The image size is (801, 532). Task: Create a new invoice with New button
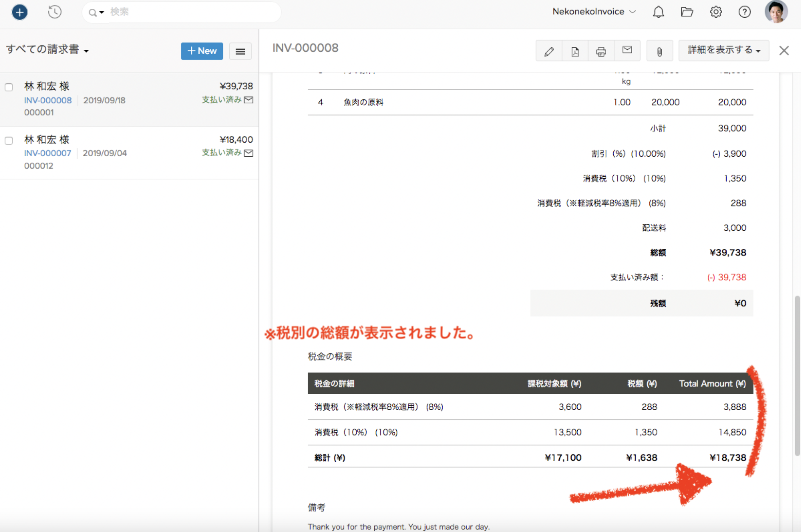[202, 51]
